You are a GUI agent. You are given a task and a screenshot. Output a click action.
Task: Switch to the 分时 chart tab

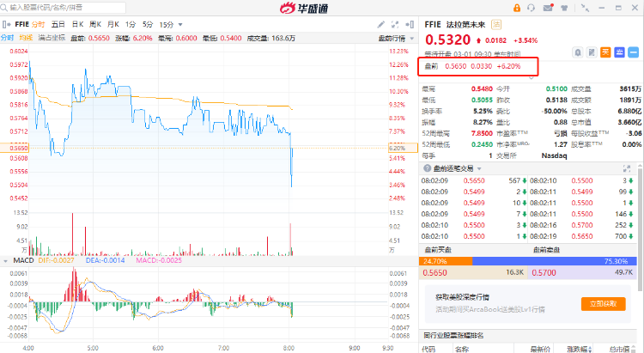[x=38, y=25]
